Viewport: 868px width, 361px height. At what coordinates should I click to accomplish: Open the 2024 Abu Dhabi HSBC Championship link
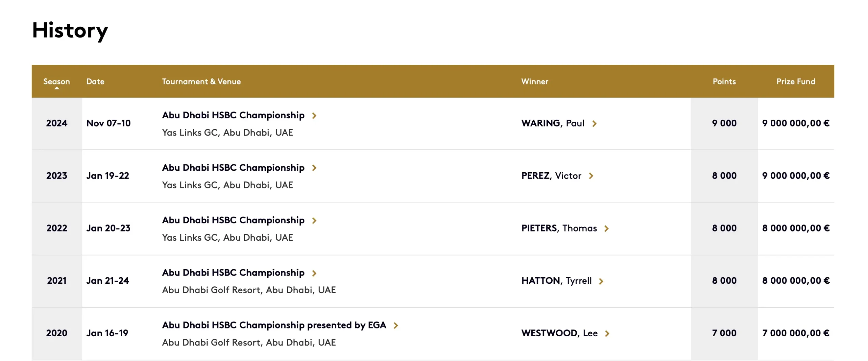click(233, 116)
